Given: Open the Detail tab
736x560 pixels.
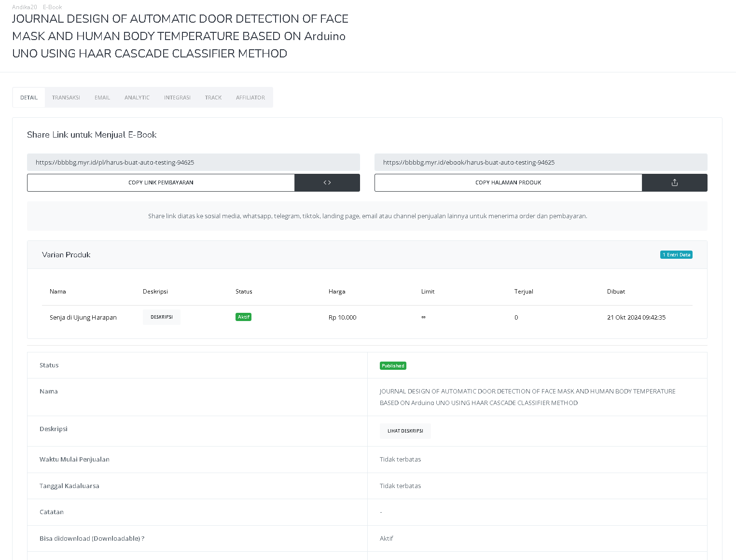Looking at the screenshot, I should (x=29, y=98).
